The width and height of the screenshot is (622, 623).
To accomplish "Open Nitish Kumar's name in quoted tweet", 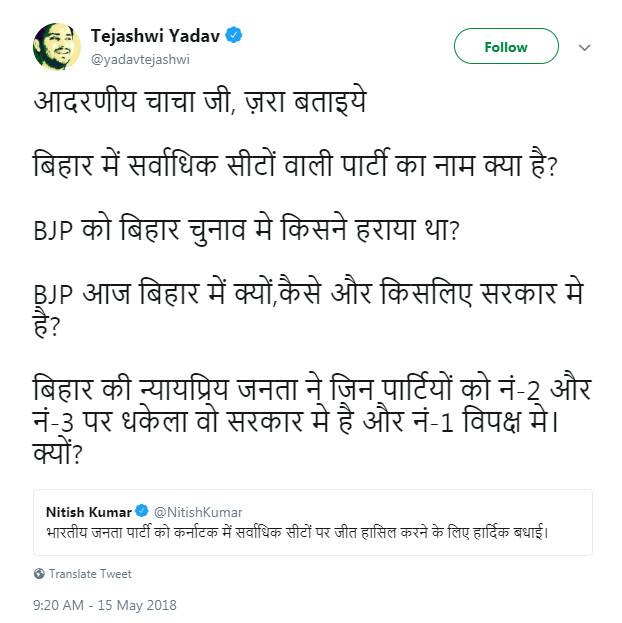I will [89, 512].
